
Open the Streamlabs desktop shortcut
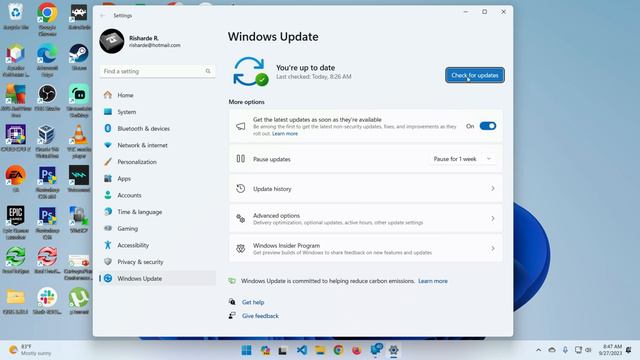79,100
